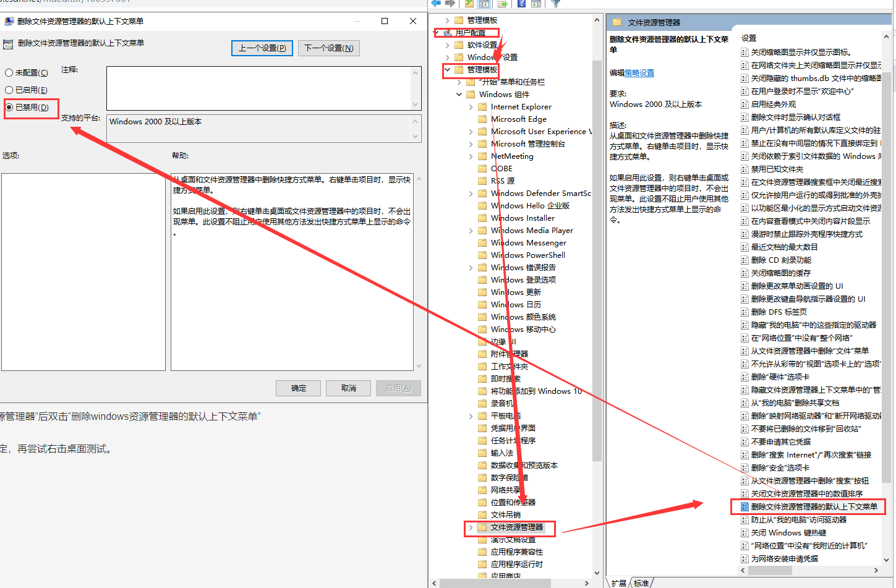Click policy icon beside 删除 CD 刻录功能
Viewport: 896px width, 588px height.
[x=745, y=260]
